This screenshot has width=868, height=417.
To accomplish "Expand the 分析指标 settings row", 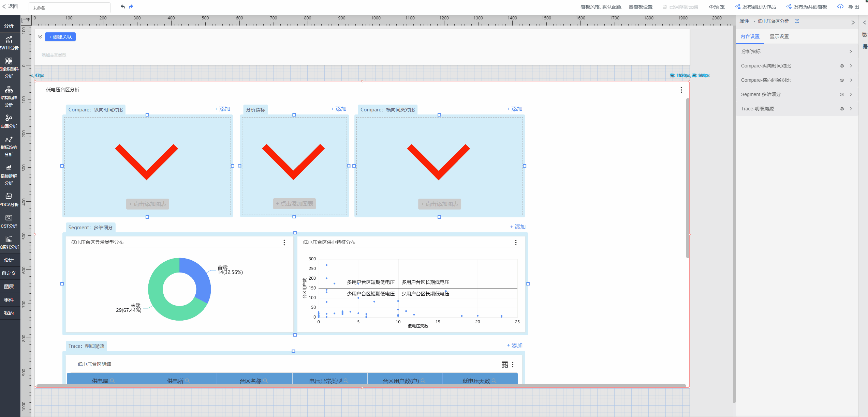I will (x=851, y=52).
